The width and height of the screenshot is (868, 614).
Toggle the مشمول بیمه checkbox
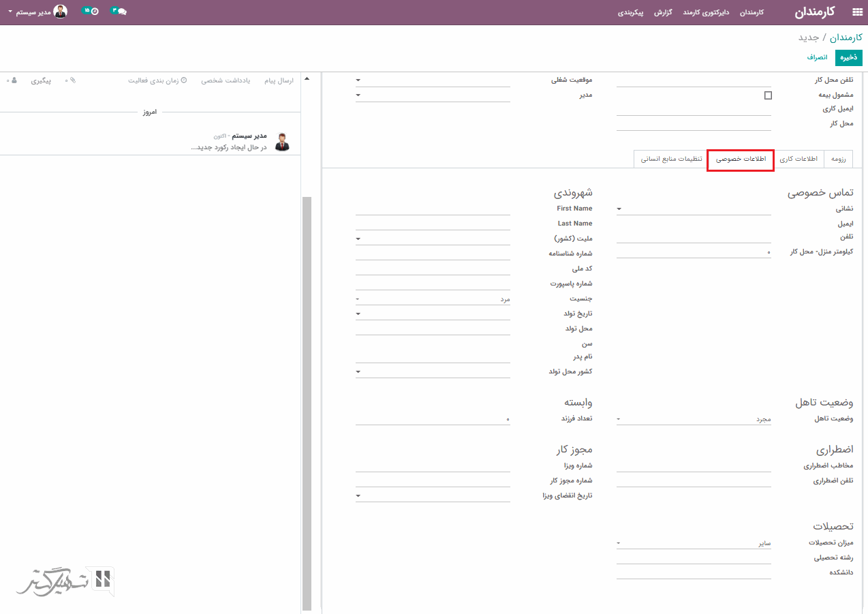(768, 95)
